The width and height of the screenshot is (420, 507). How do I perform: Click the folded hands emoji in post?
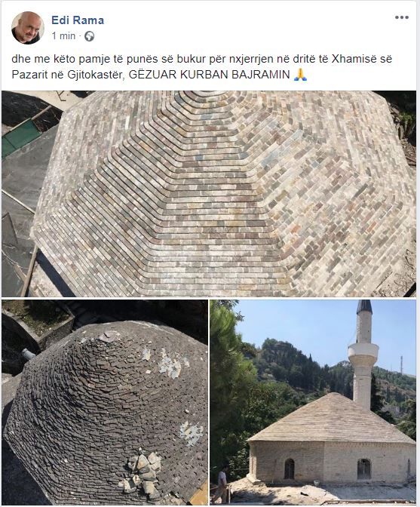coord(300,75)
